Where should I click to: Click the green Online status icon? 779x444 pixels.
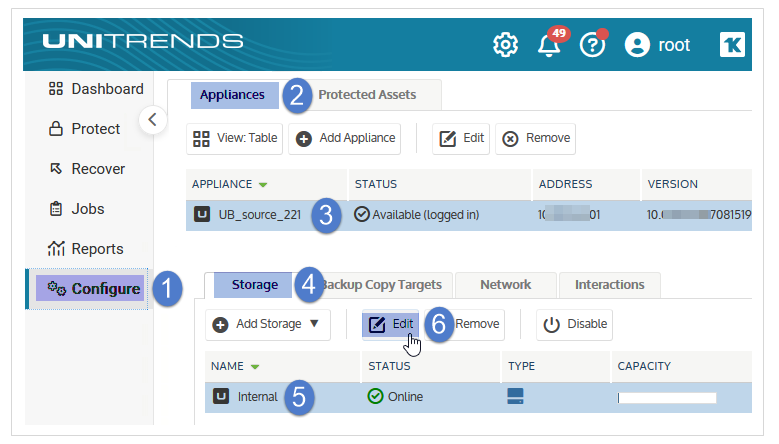[x=375, y=396]
